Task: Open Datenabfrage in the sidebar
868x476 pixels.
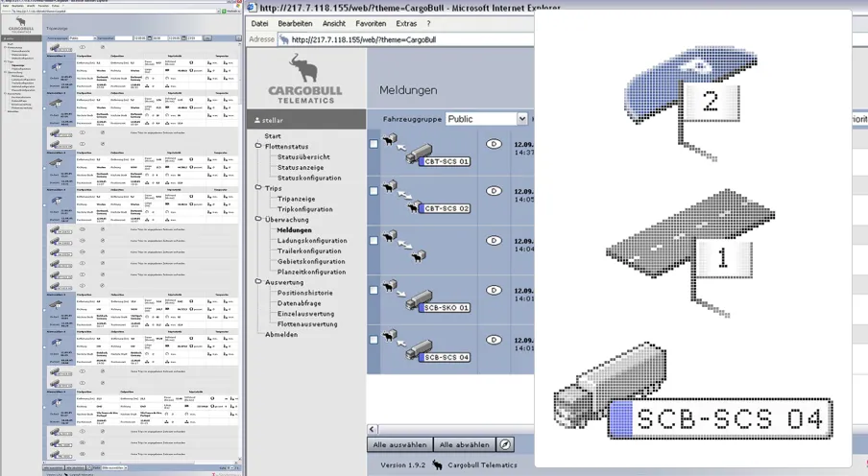Action: (299, 303)
